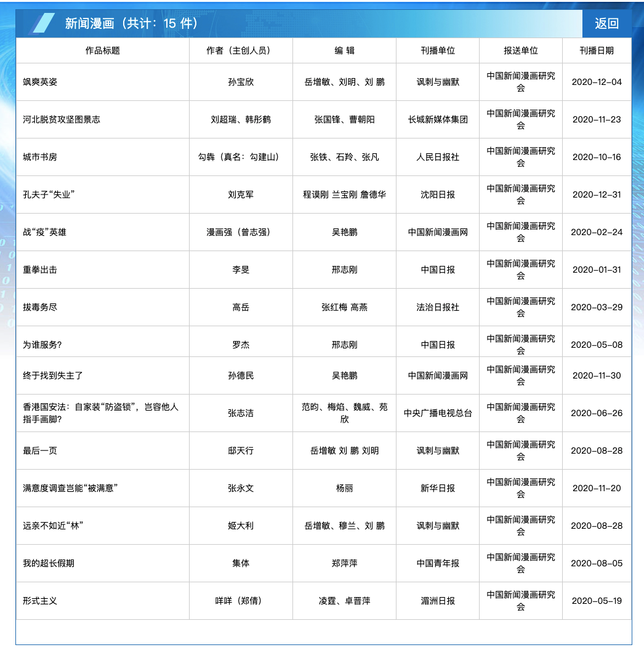Click publisher 中央广播电视总台
Viewport: 644px width, 650px height.
point(438,413)
